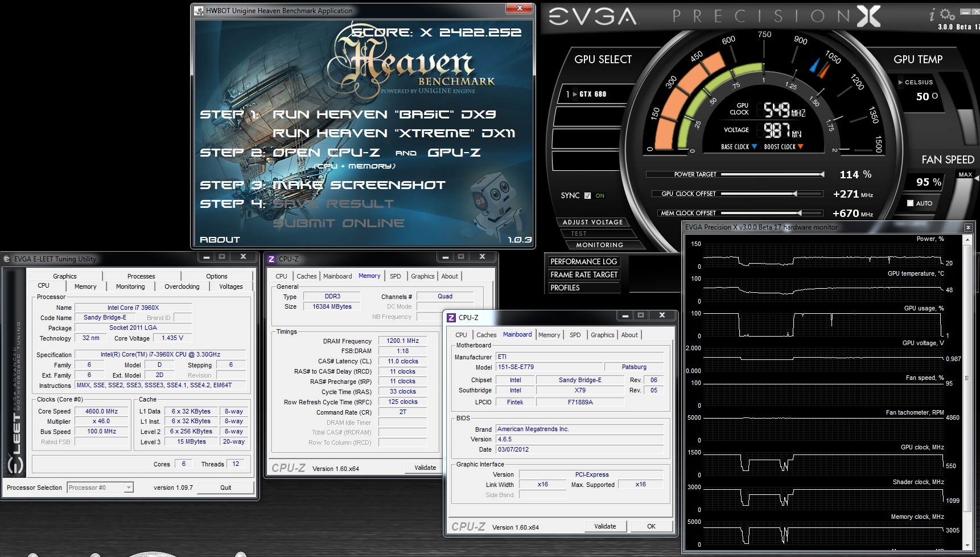
Task: Click Validate in CPU-Z Mainboard window
Action: click(x=605, y=526)
